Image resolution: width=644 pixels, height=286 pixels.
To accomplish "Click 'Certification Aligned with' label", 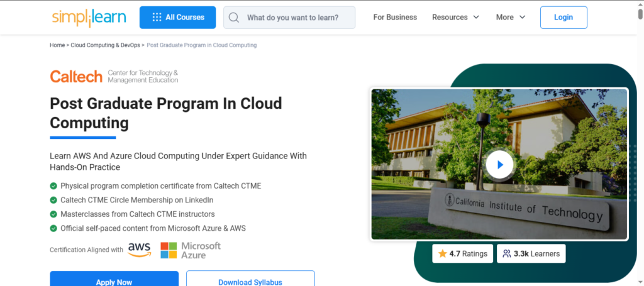I will (x=86, y=250).
